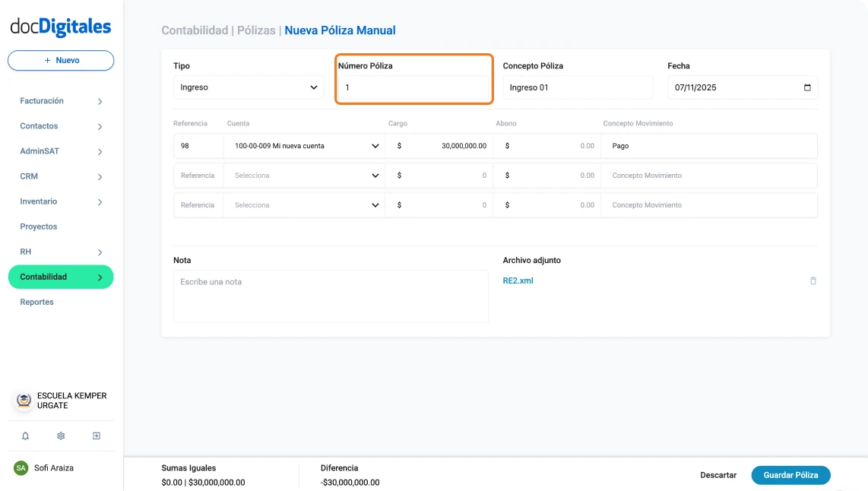Click the Escuela Kemper Urgate logo
This screenshot has width=868, height=491.
[24, 401]
